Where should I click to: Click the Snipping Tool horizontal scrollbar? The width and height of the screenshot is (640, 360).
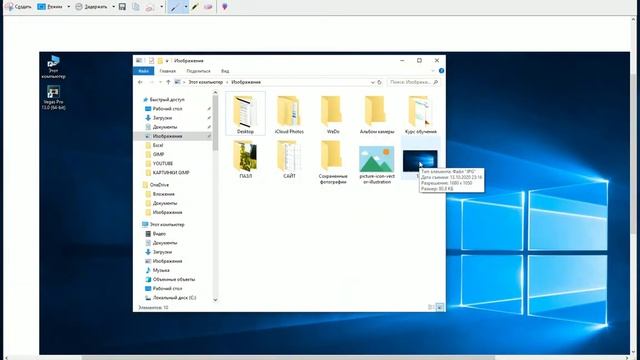pyautogui.click(x=288, y=358)
